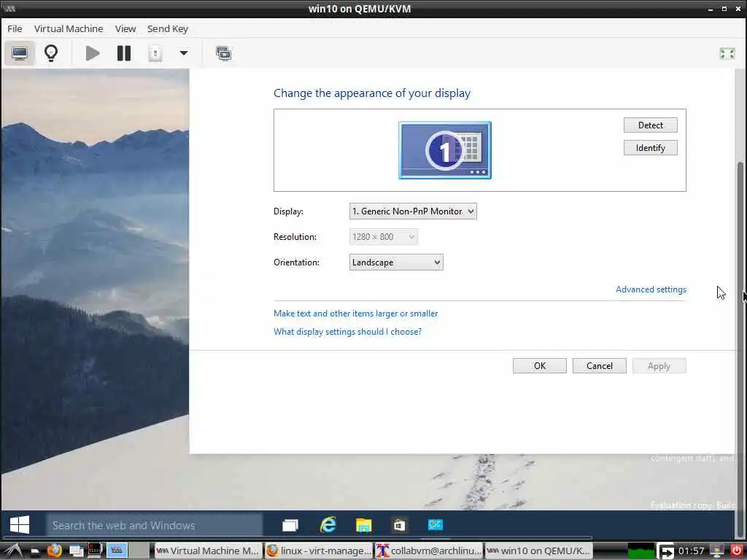The width and height of the screenshot is (747, 560).
Task: Expand the shutdown options dropdown arrow
Action: click(183, 53)
